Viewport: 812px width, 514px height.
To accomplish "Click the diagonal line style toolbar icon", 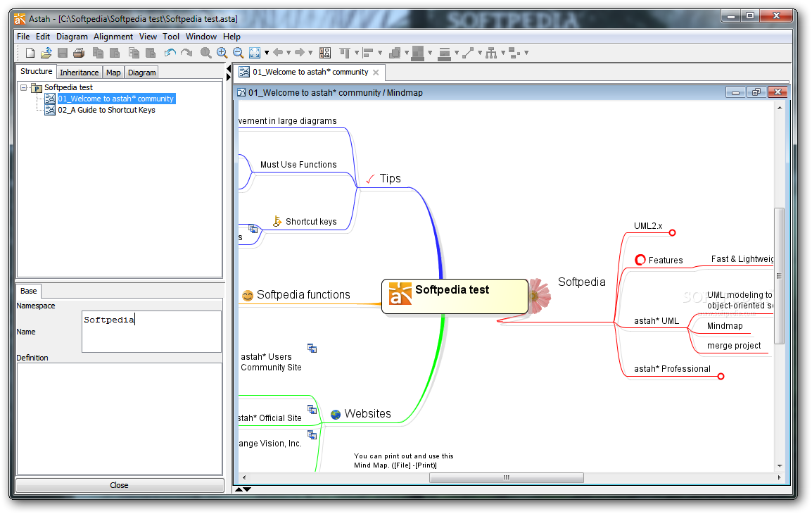I will [x=468, y=53].
